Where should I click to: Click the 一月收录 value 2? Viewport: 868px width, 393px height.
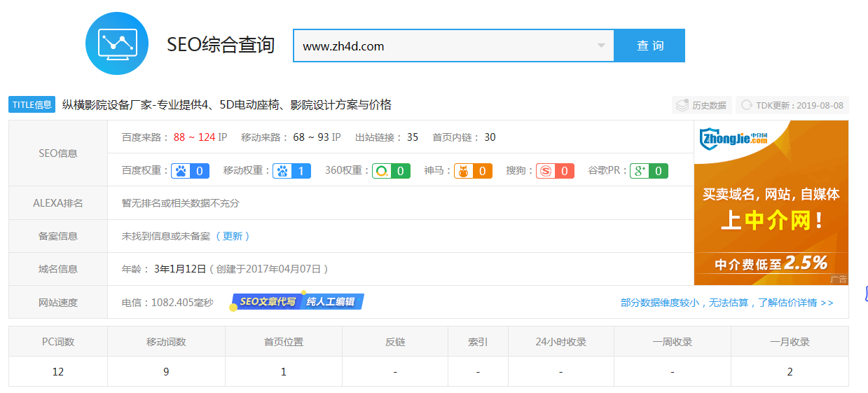click(790, 371)
